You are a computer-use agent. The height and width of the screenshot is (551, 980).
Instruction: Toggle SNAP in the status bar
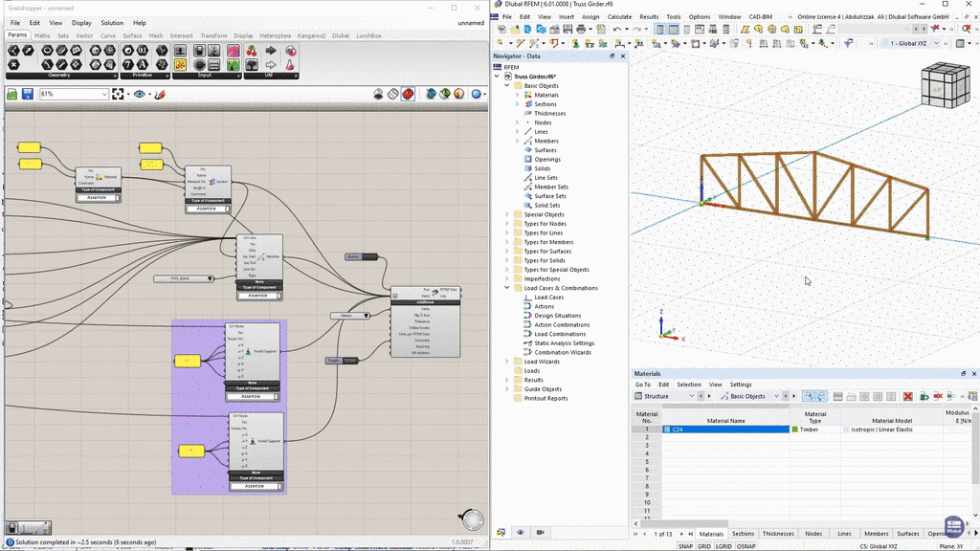(685, 545)
